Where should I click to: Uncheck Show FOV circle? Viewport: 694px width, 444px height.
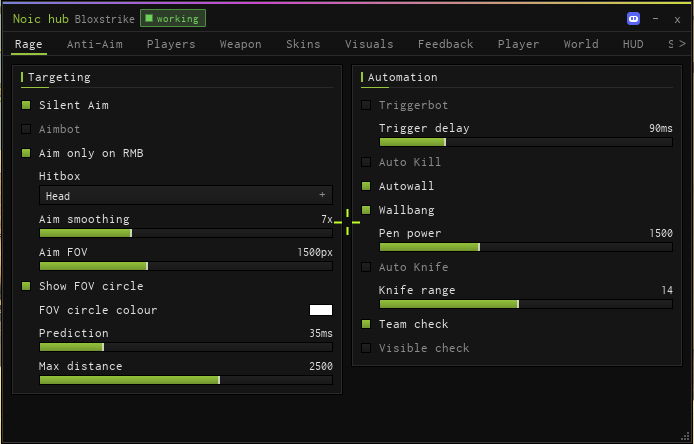coord(26,286)
